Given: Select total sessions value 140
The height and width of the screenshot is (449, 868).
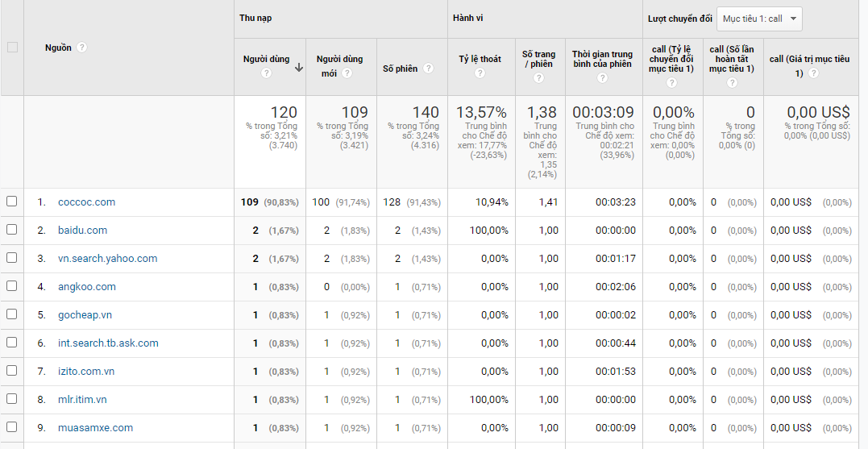Looking at the screenshot, I should click(x=426, y=112).
